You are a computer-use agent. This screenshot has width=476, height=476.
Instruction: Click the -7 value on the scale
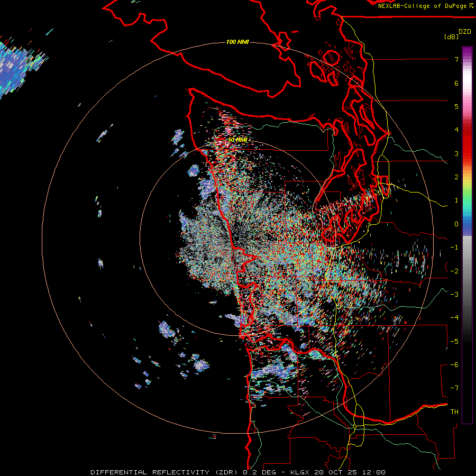click(454, 388)
